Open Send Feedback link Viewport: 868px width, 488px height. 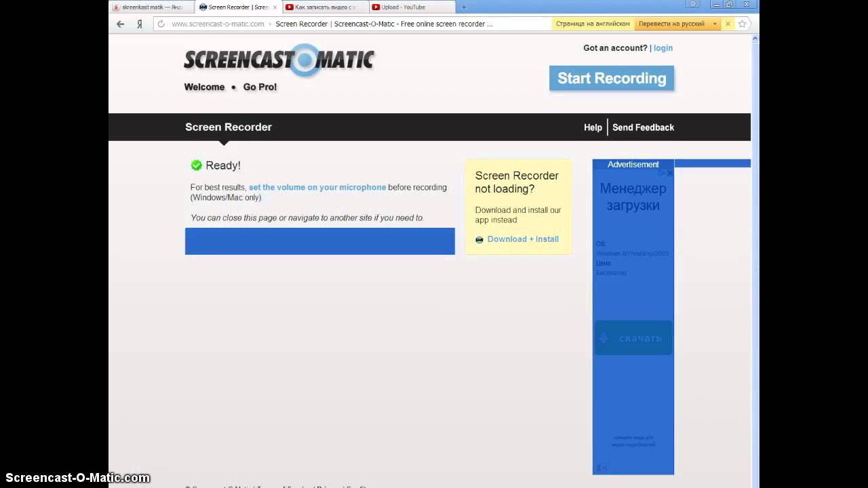tap(643, 127)
